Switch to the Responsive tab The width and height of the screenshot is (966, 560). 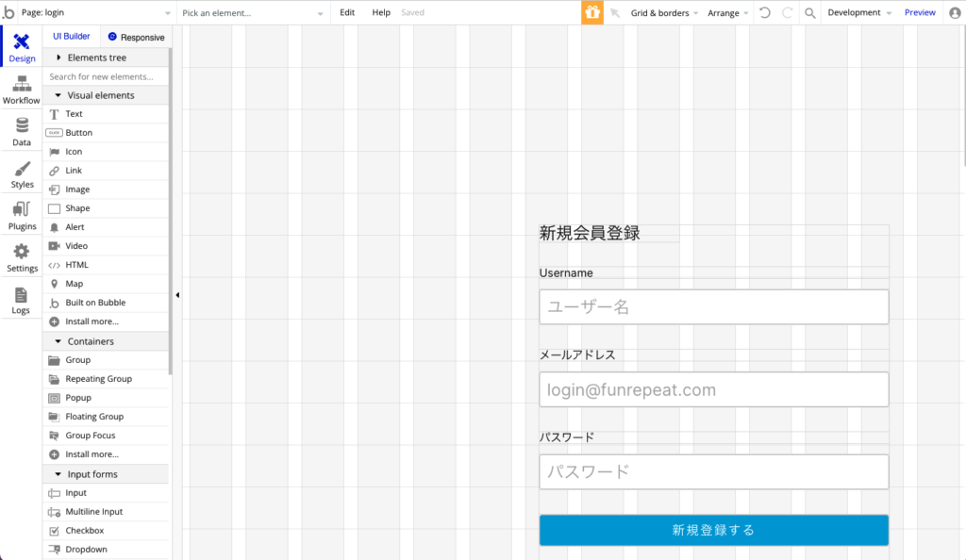coord(136,37)
